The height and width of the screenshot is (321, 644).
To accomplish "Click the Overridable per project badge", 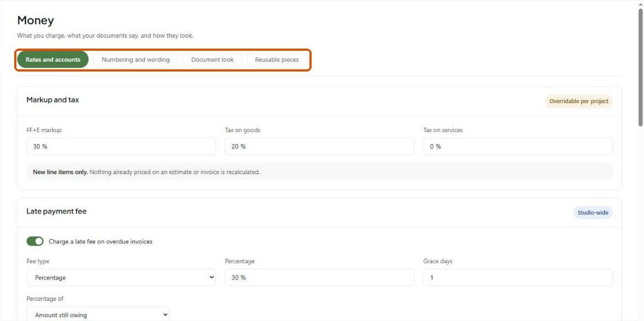I will pos(579,101).
